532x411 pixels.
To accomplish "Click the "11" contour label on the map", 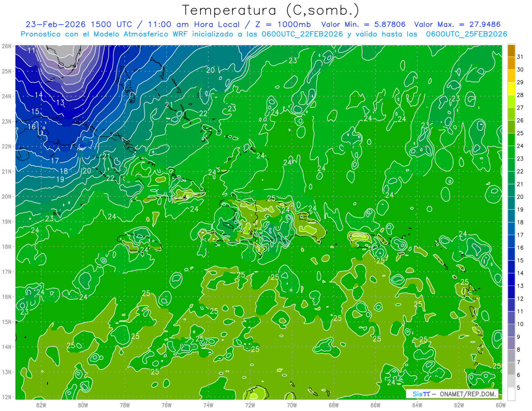I will pos(31,50).
